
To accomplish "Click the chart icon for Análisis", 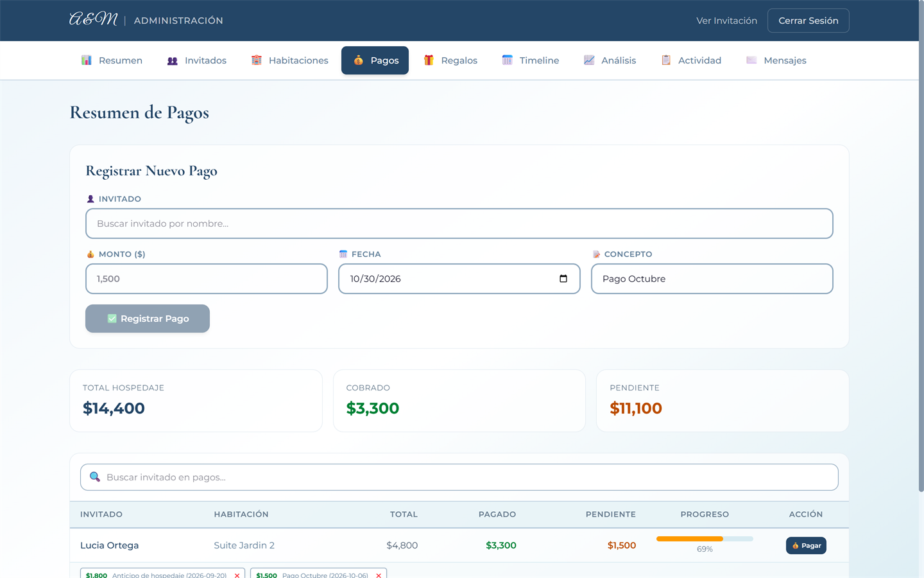I will click(589, 60).
